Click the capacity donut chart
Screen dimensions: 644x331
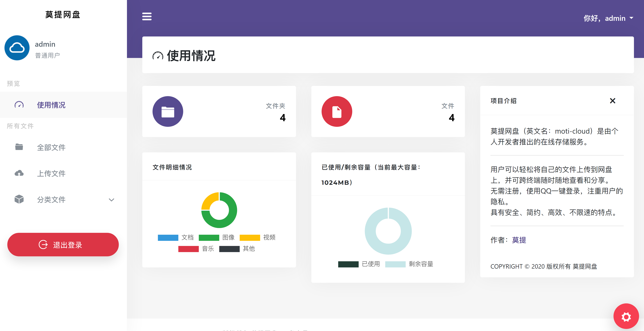[388, 231]
